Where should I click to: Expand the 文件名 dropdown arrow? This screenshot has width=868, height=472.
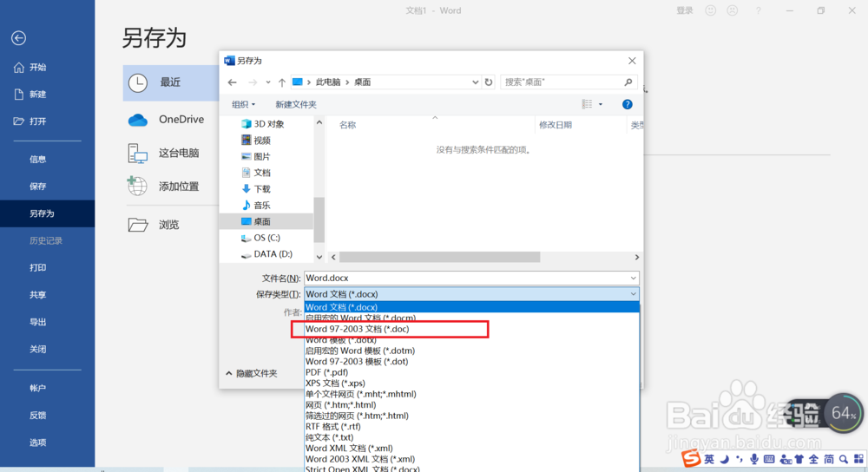[634, 279]
